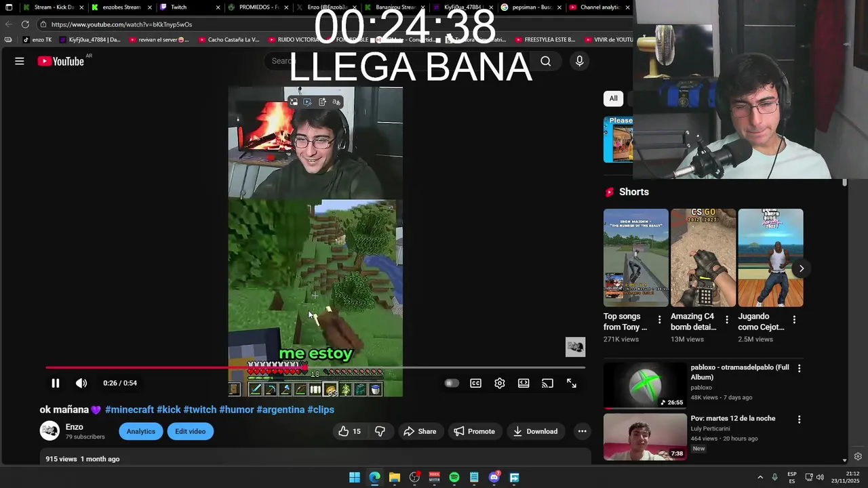This screenshot has height=488, width=868.
Task: Open channel Analytics button
Action: [141, 431]
